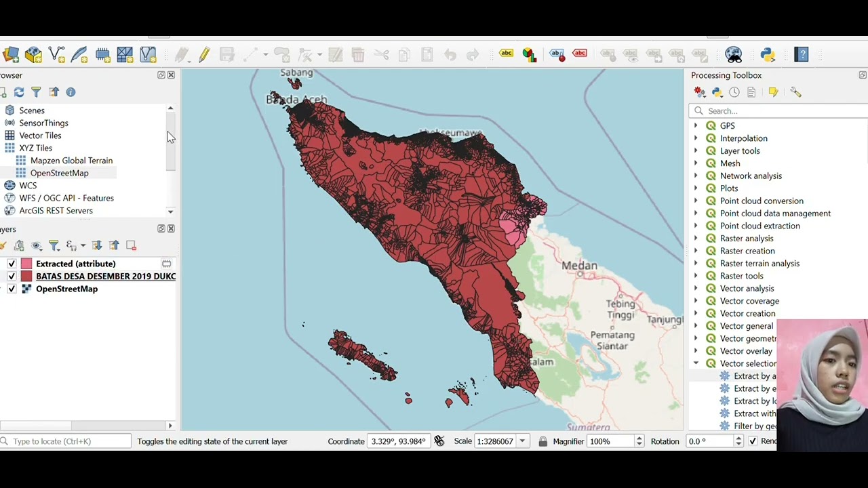The height and width of the screenshot is (488, 868).
Task: Open the Help contents icon
Action: 802,54
